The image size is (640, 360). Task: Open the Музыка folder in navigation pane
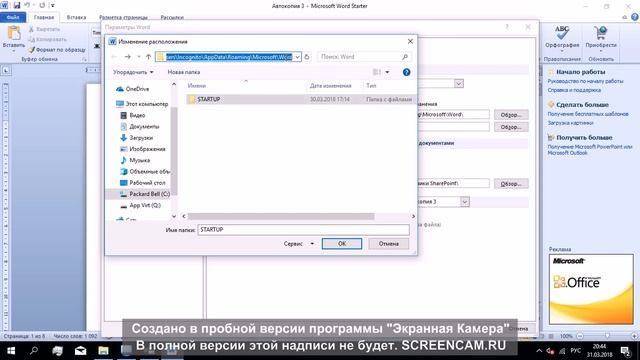point(135,160)
